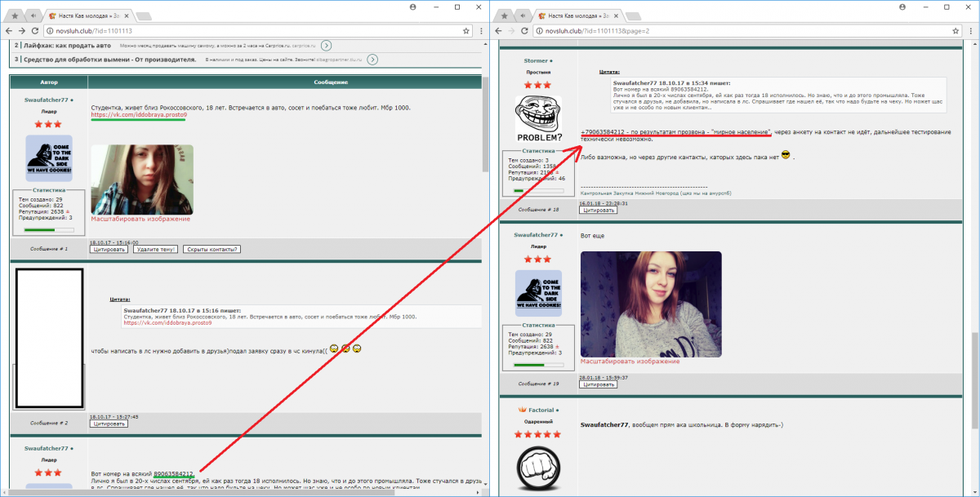The image size is (980, 497).
Task: Click the user profile icon in the right title bar
Action: click(x=903, y=7)
